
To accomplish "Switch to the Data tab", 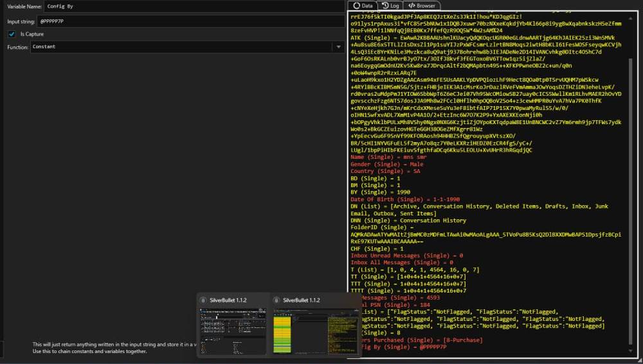I will [363, 5].
